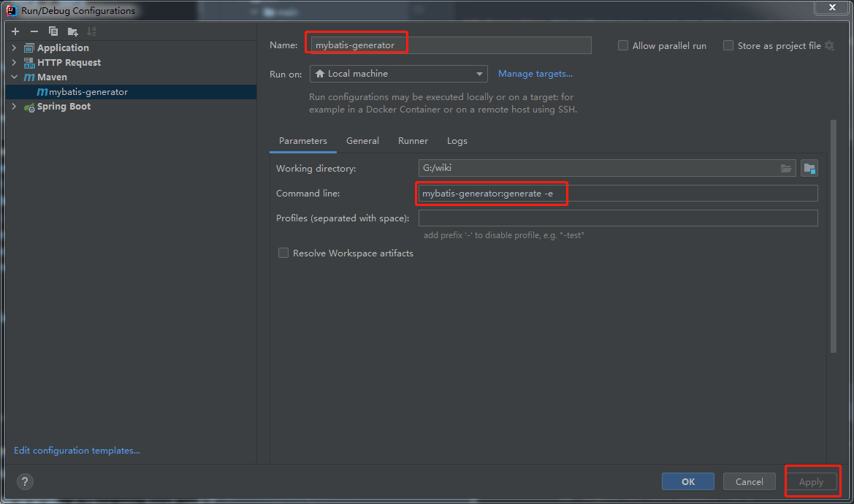
Task: Click the Application type icon
Action: [x=29, y=48]
